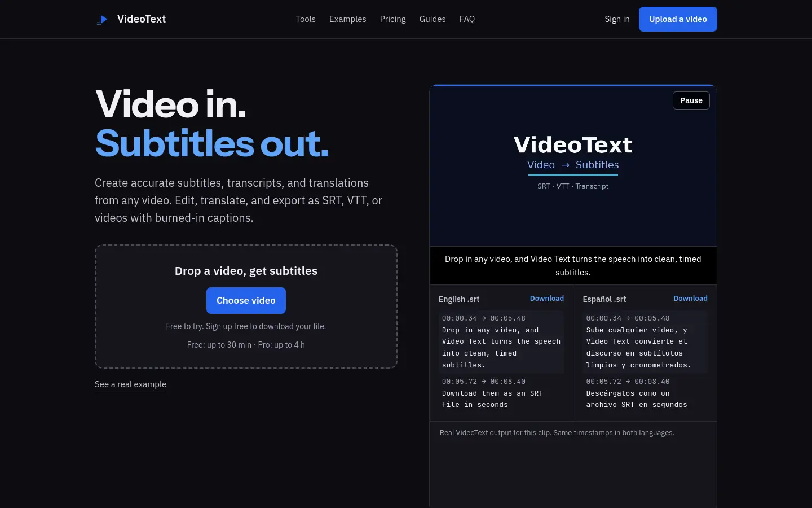Open the See a real example link
Screen dimensions: 812x508
(130, 384)
